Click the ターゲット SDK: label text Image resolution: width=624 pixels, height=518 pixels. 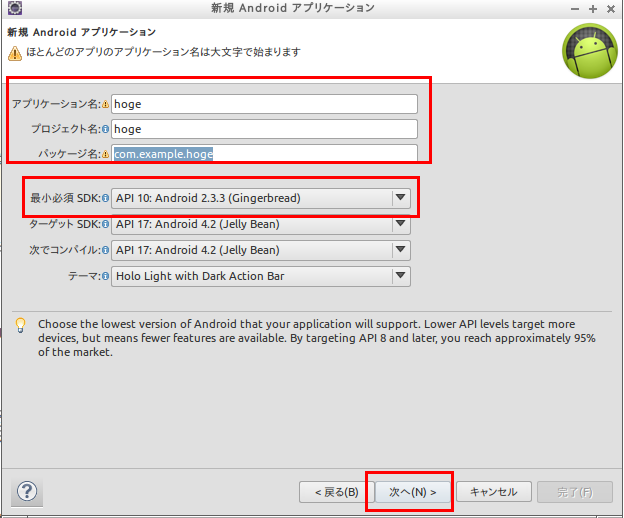(65, 224)
